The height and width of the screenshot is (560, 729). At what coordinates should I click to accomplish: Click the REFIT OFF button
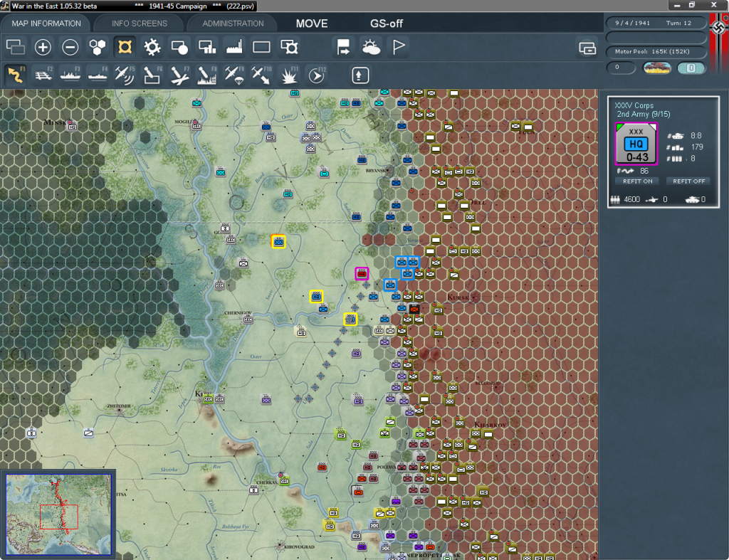pyautogui.click(x=688, y=181)
